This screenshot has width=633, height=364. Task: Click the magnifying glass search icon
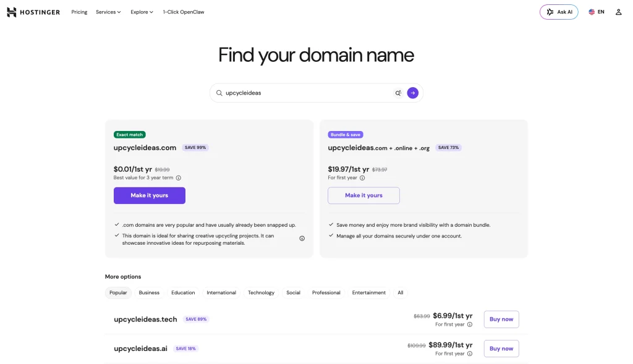pyautogui.click(x=219, y=93)
